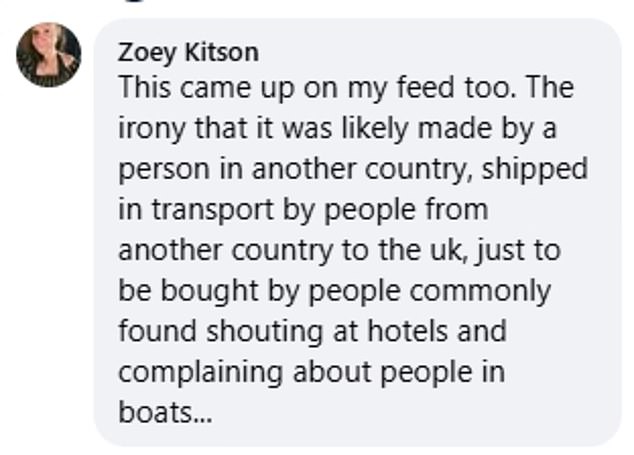Click the word 'shouting' in the comment
Image resolution: width=634 pixels, height=455 pixels.
(x=264, y=332)
